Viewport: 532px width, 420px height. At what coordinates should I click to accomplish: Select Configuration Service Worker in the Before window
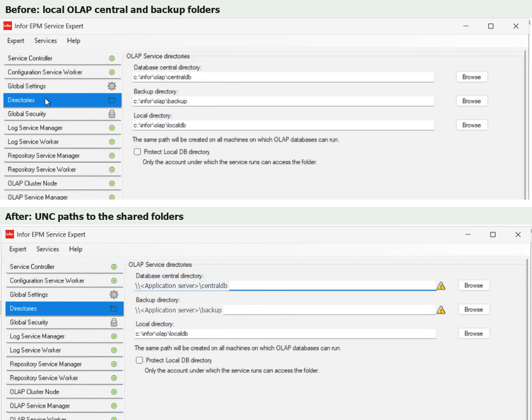(62, 72)
